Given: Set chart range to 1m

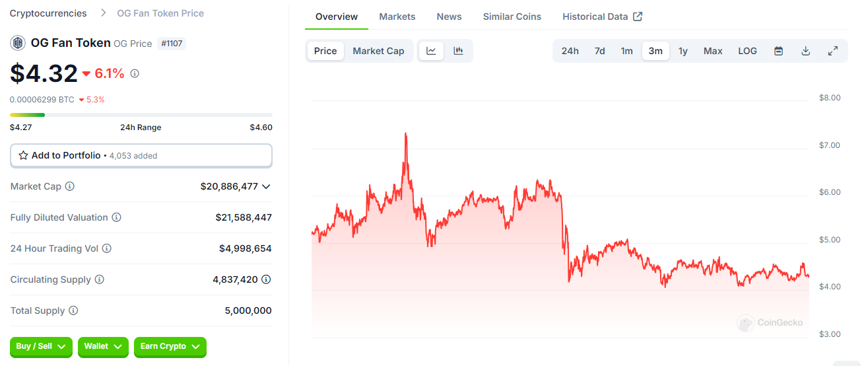Looking at the screenshot, I should click(x=627, y=51).
